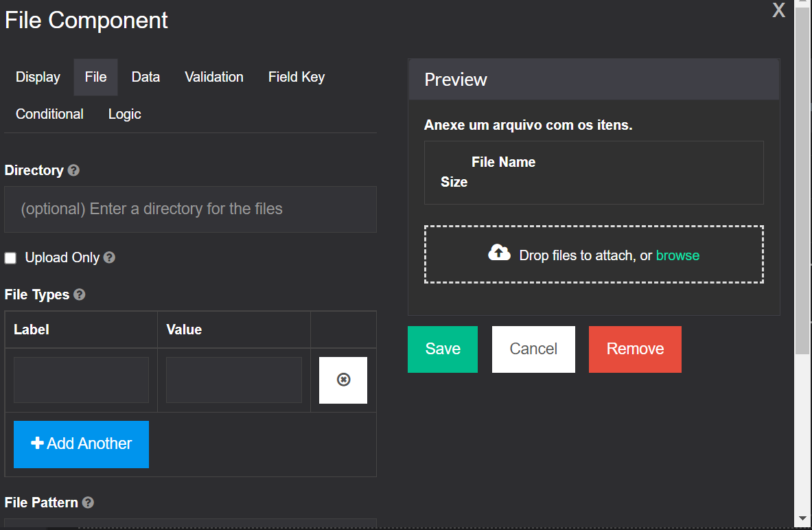812x530 pixels.
Task: Go to the Validation tab
Action: (214, 77)
